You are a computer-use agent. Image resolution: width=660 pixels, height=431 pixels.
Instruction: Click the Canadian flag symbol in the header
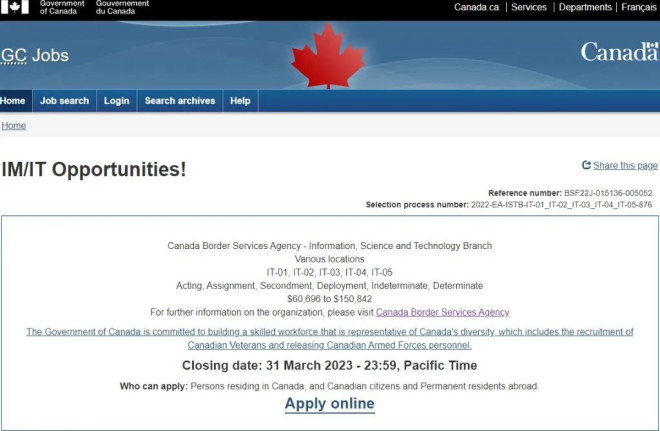click(x=15, y=6)
